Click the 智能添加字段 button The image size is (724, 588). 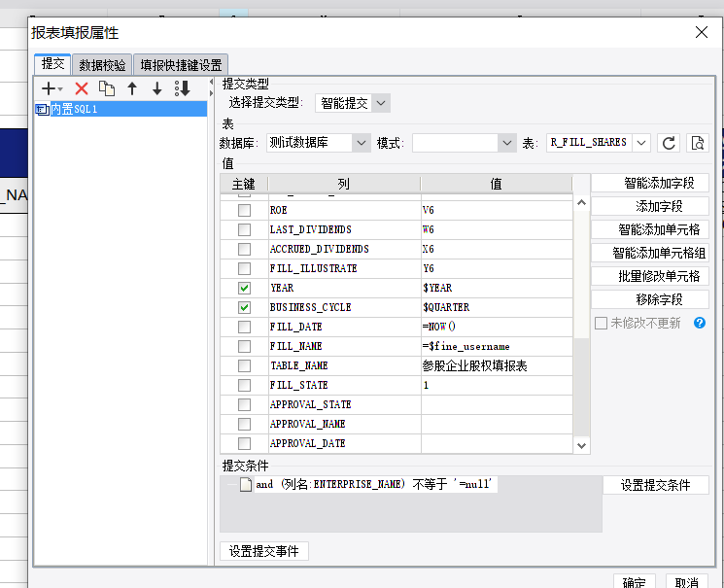coord(650,183)
